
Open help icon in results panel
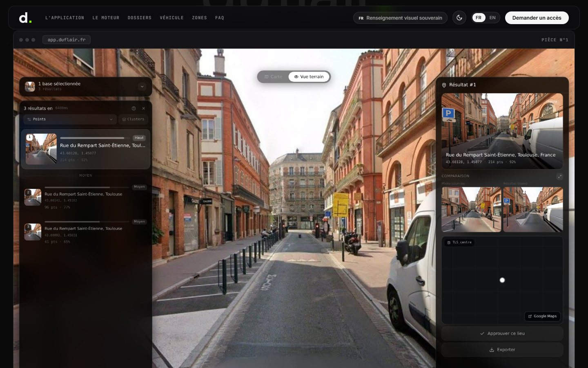(134, 108)
